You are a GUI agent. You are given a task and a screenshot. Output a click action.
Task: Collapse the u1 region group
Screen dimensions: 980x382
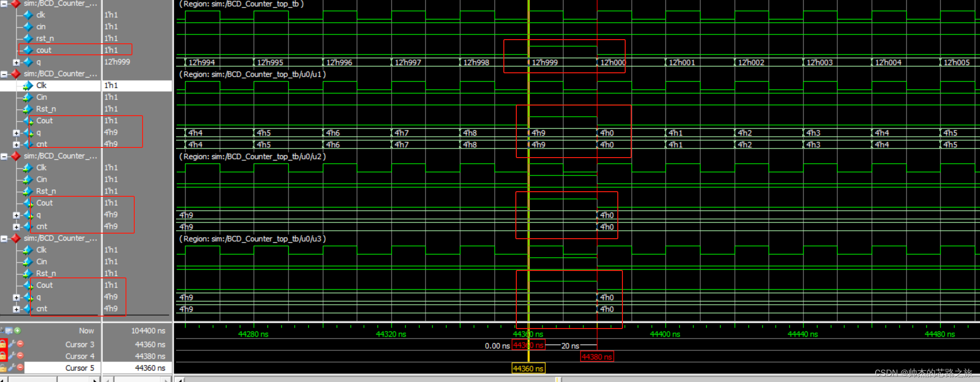pyautogui.click(x=4, y=74)
